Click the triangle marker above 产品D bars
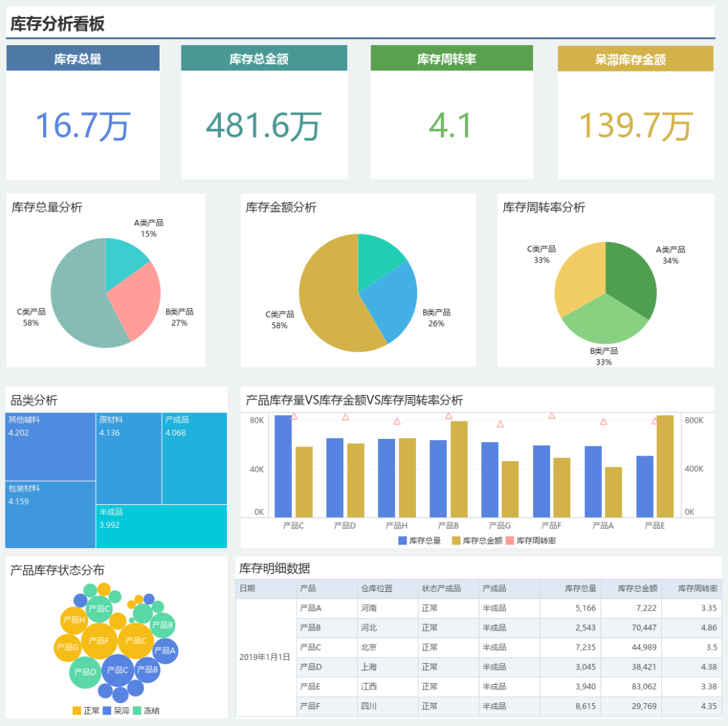 (345, 417)
